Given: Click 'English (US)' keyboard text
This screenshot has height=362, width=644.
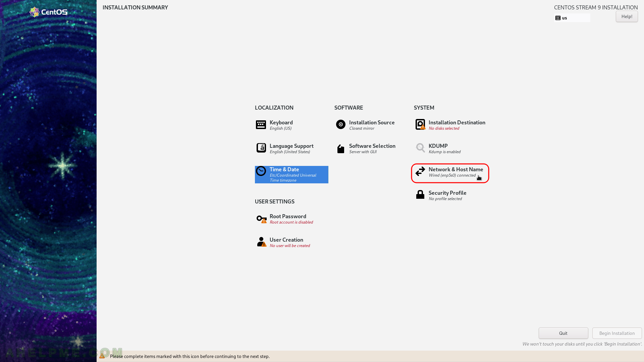Looking at the screenshot, I should click(280, 128).
